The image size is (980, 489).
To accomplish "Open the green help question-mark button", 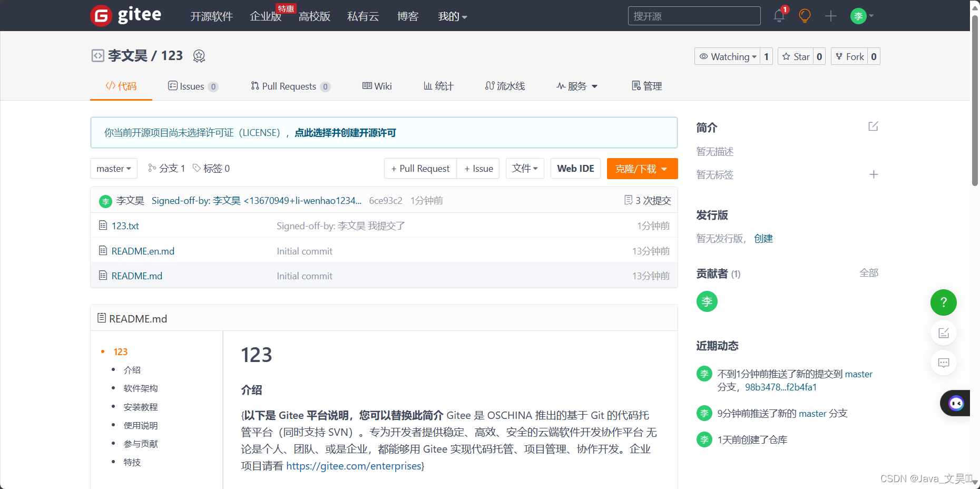I will (x=944, y=302).
